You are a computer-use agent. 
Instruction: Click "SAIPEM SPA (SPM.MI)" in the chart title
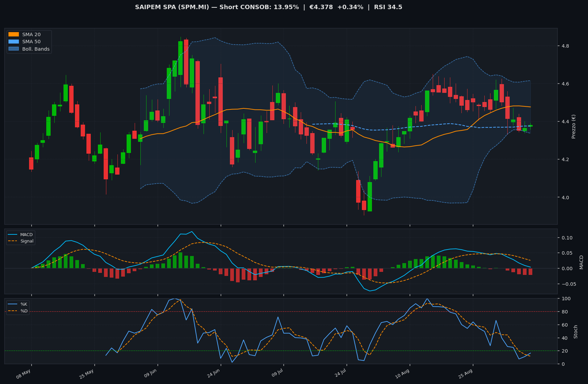click(172, 7)
